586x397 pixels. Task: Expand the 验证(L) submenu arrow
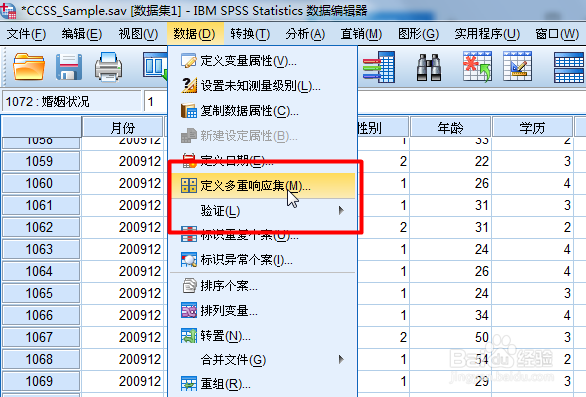pyautogui.click(x=341, y=210)
